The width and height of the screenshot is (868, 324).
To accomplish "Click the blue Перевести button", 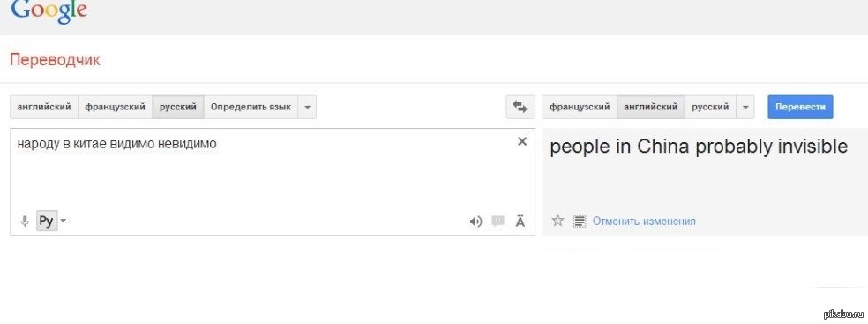I will click(x=800, y=108).
